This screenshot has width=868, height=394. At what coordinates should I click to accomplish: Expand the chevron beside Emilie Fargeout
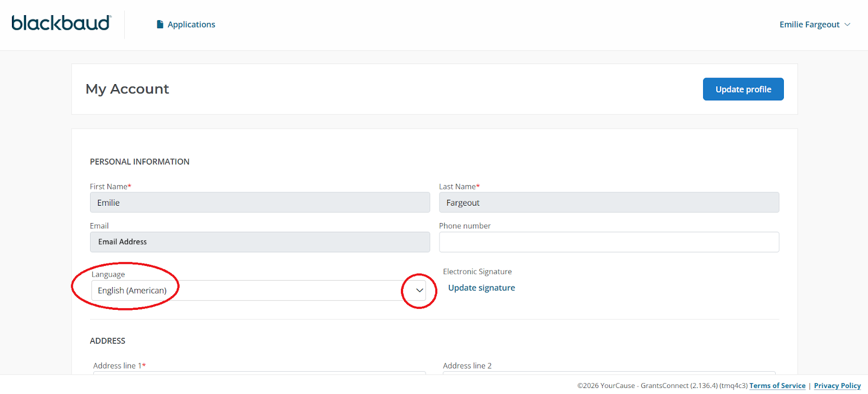pos(847,24)
